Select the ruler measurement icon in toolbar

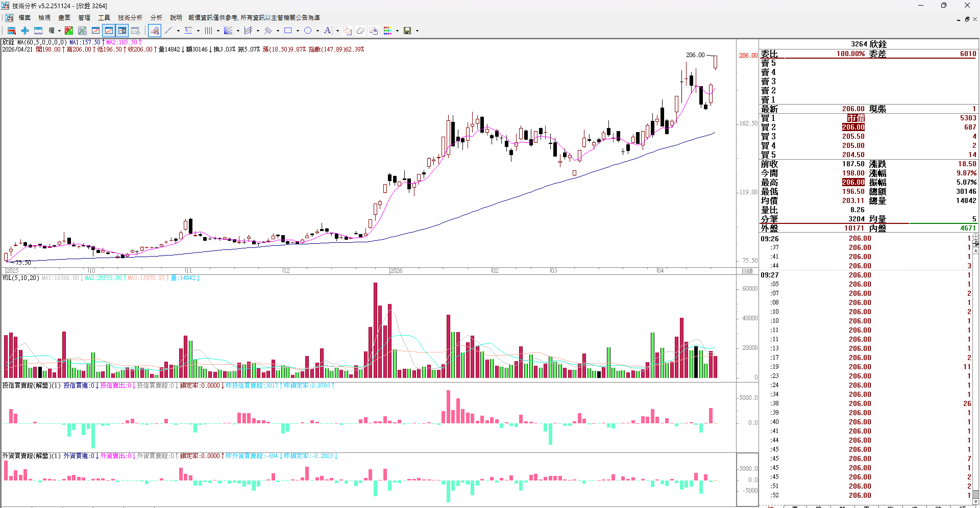(x=38, y=31)
